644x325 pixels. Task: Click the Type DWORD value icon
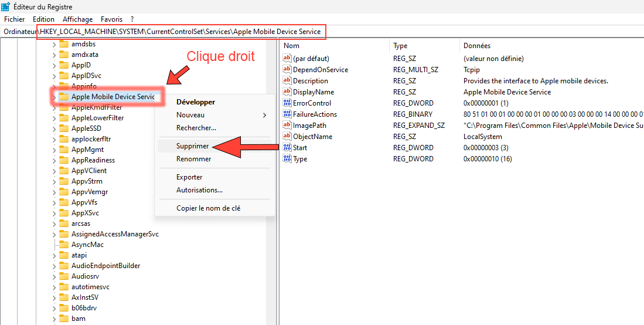(287, 158)
